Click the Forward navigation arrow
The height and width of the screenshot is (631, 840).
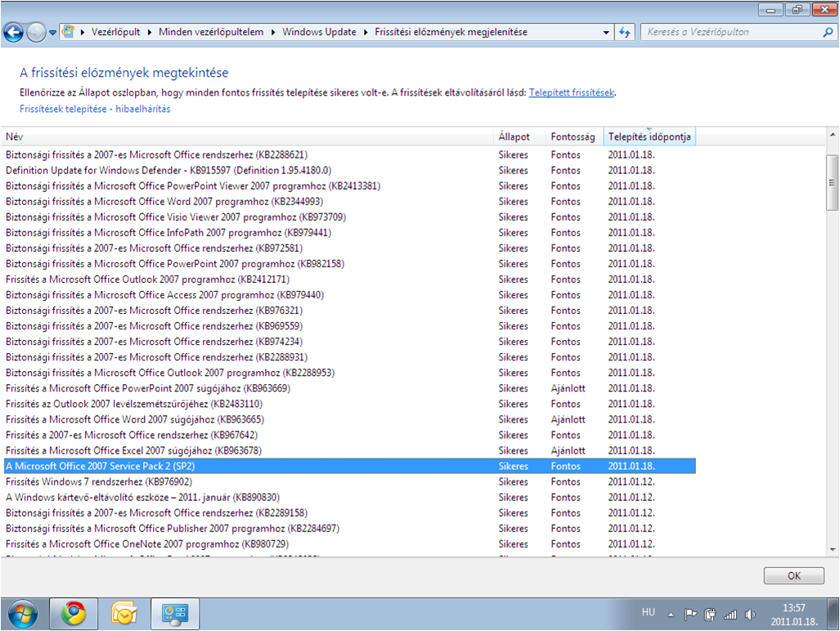[36, 33]
